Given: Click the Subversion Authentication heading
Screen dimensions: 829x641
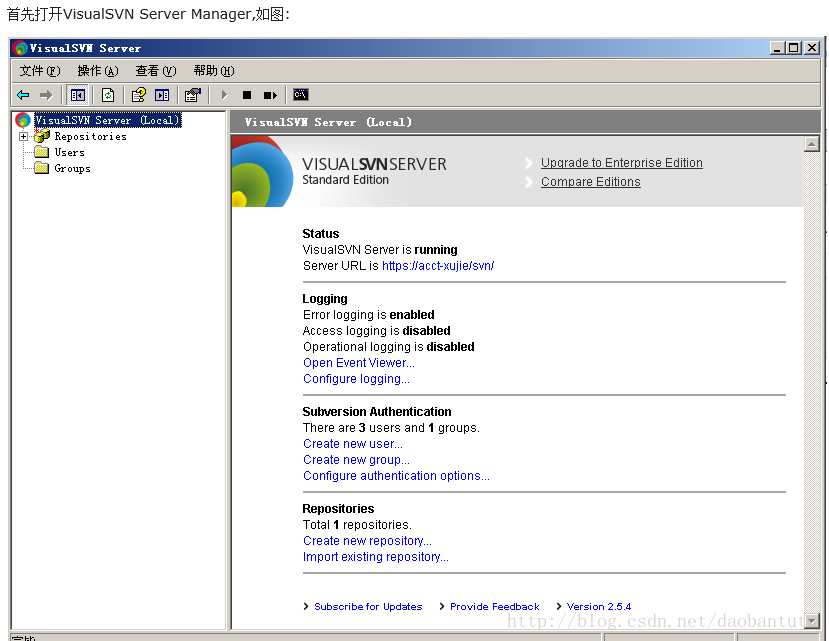Looking at the screenshot, I should [376, 411].
